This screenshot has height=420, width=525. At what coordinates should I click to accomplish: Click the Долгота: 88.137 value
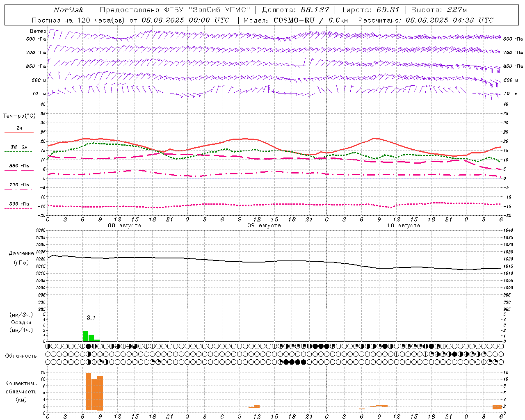(295, 10)
